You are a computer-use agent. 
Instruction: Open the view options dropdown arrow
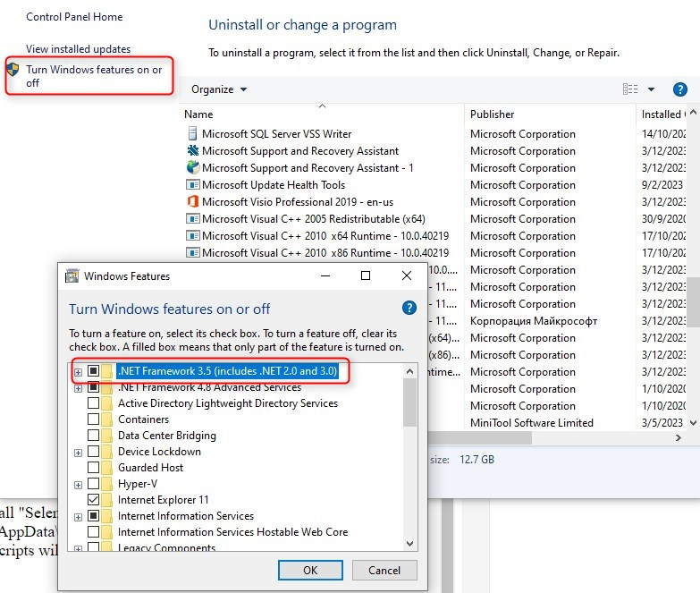(x=651, y=89)
